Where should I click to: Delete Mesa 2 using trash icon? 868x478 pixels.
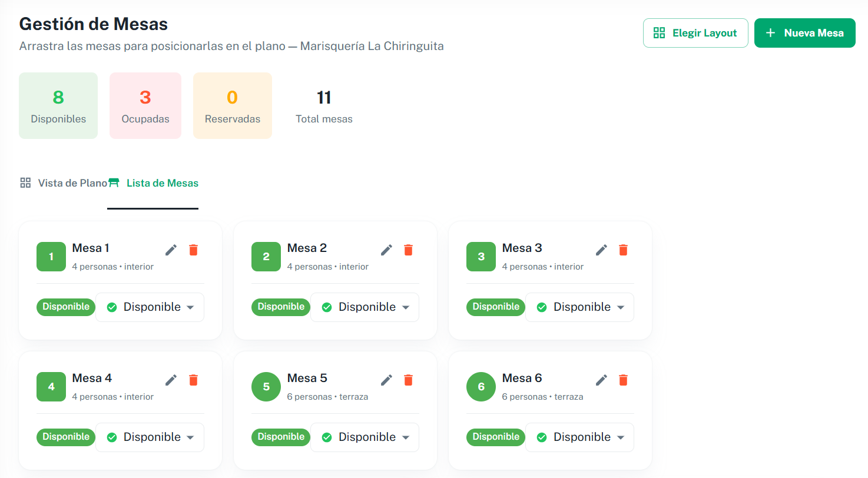point(408,250)
